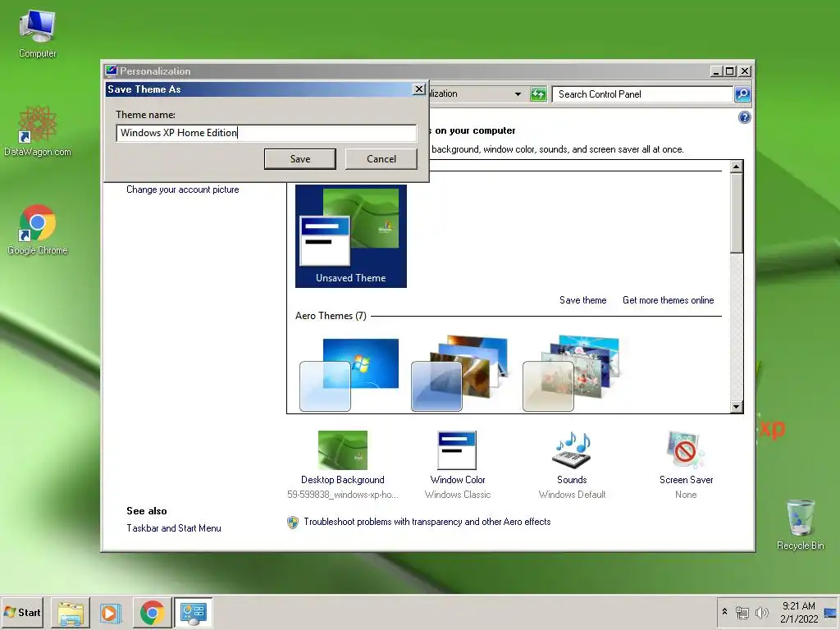This screenshot has height=630, width=840.
Task: Launch Google Chrome from the desktop
Action: pyautogui.click(x=37, y=231)
